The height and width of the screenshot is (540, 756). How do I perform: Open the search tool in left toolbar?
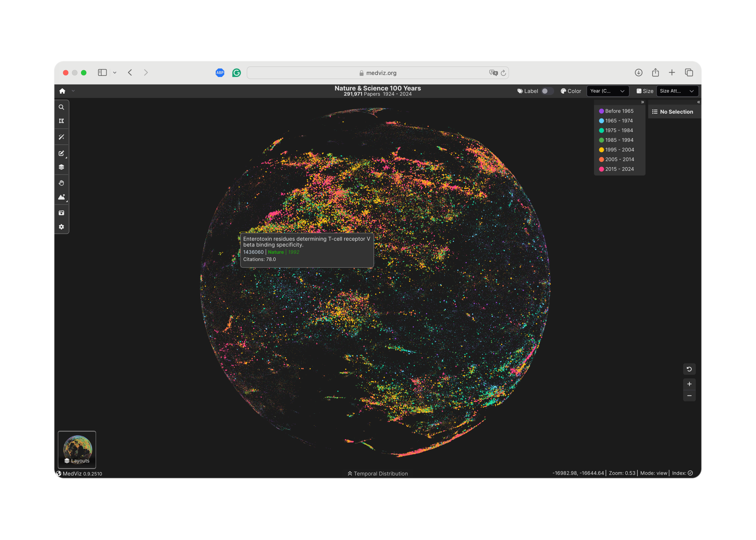pyautogui.click(x=62, y=107)
